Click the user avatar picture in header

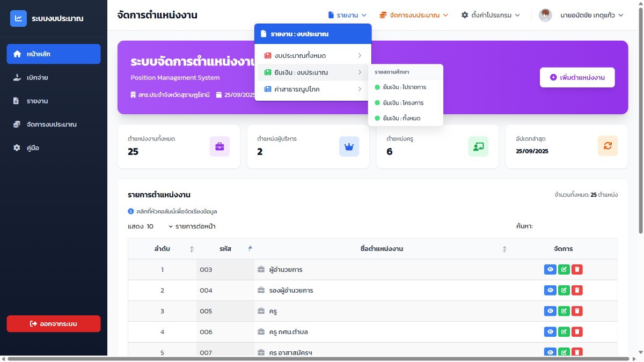(545, 15)
